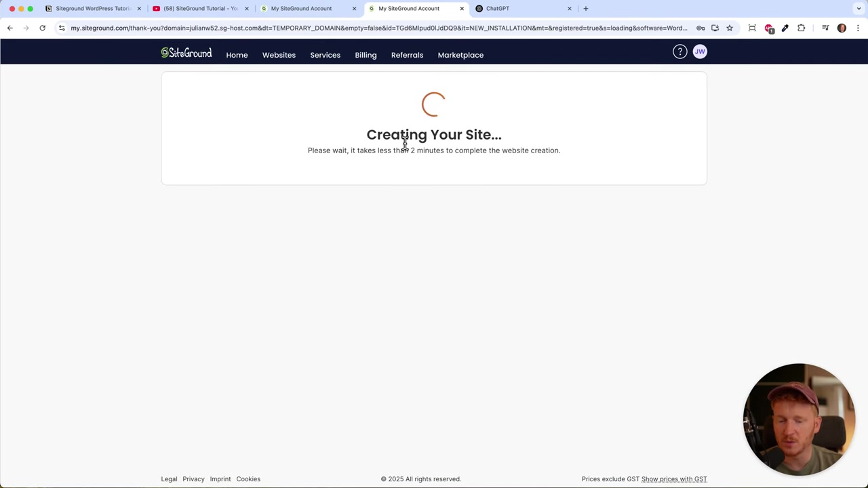The image size is (868, 488).
Task: Open the Privacy footer link
Action: tap(193, 479)
